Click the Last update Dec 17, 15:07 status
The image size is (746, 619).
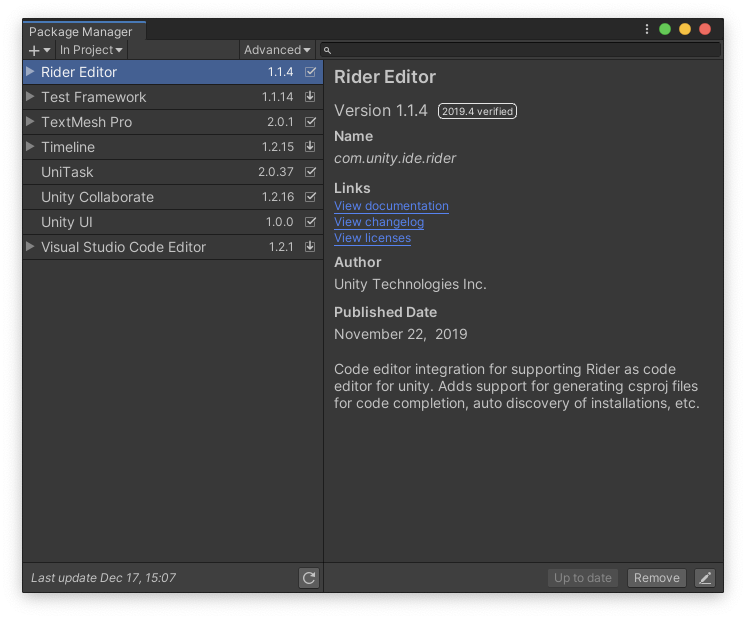[103, 578]
